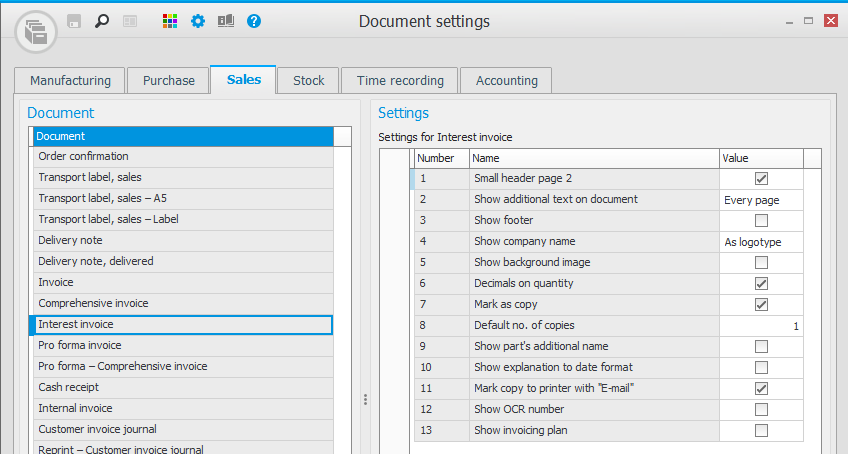Click the Save disk icon
This screenshot has height=454, width=848.
74,20
